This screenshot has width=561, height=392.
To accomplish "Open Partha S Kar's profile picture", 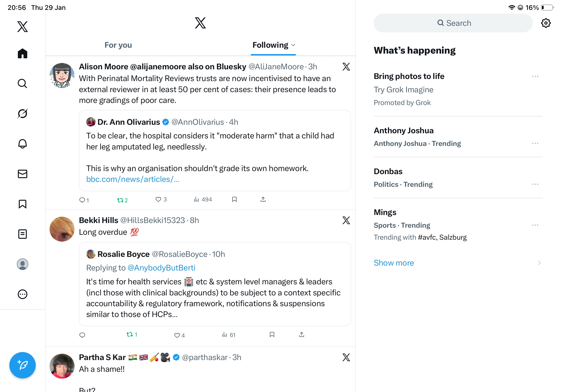I will point(62,366).
